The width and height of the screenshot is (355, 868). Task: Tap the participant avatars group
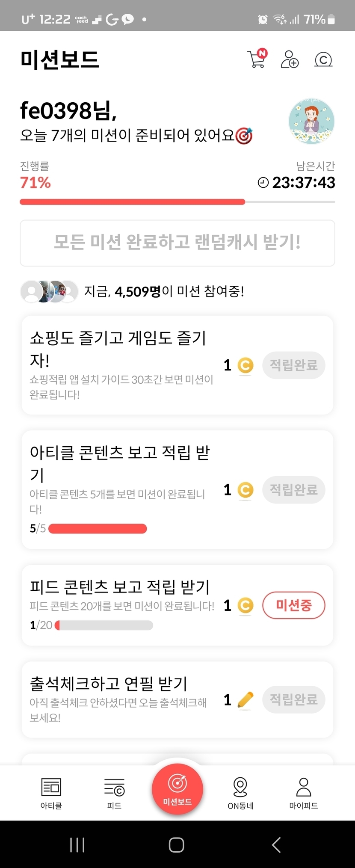point(49,291)
